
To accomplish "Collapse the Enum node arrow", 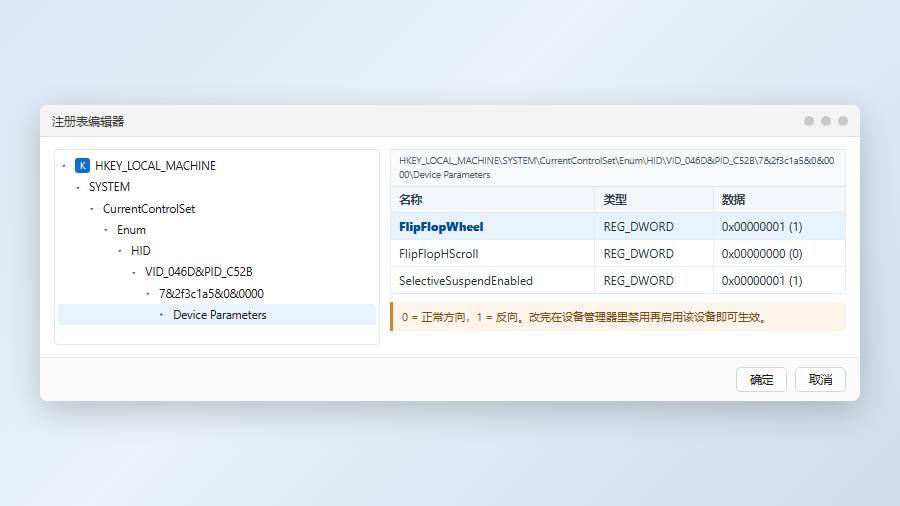I will pyautogui.click(x=106, y=230).
